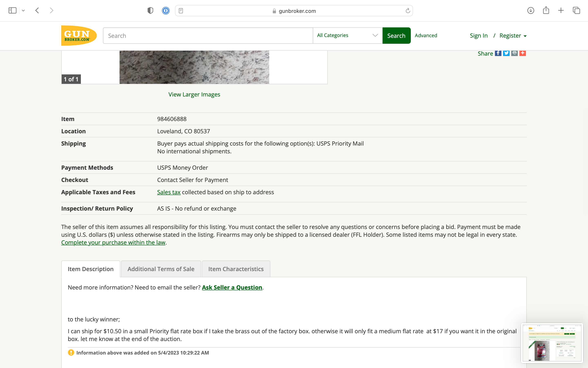Reload the page with the refresh icon
Viewport: 588px width, 368px height.
point(408,11)
